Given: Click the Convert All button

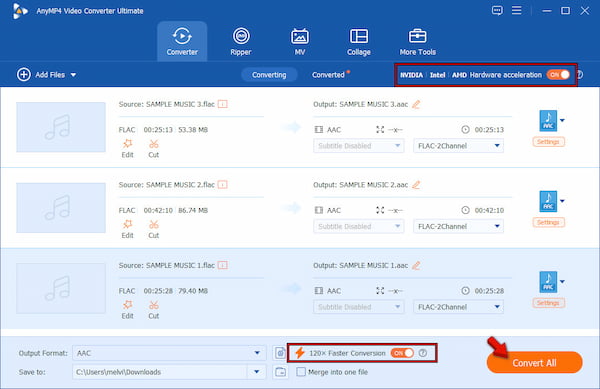Looking at the screenshot, I should click(535, 363).
